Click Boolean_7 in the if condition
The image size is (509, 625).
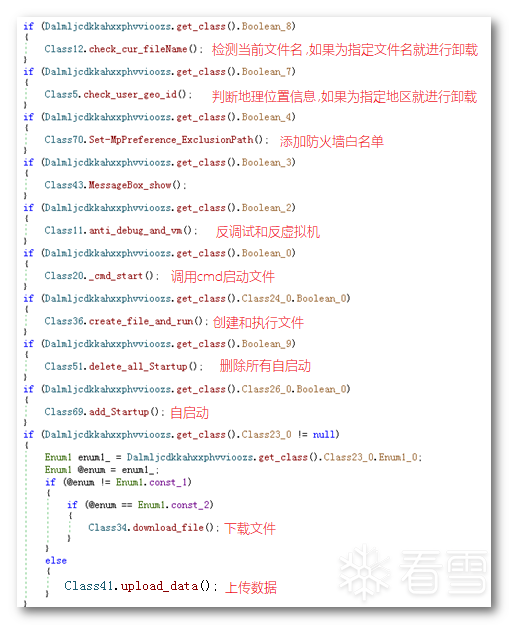[x=267, y=72]
